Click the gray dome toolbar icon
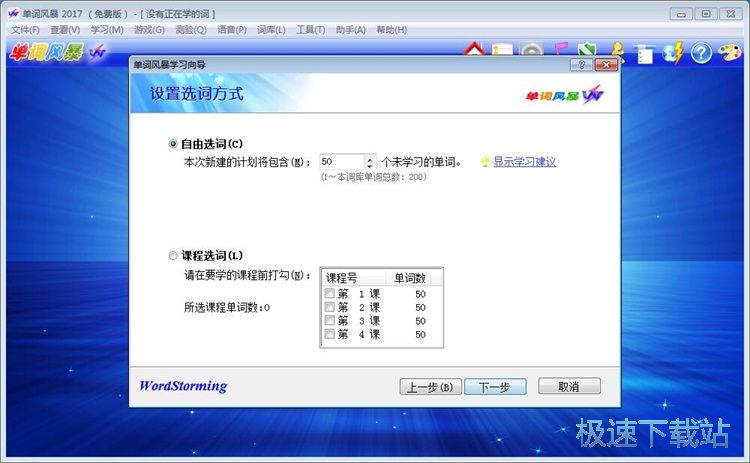 (x=532, y=49)
